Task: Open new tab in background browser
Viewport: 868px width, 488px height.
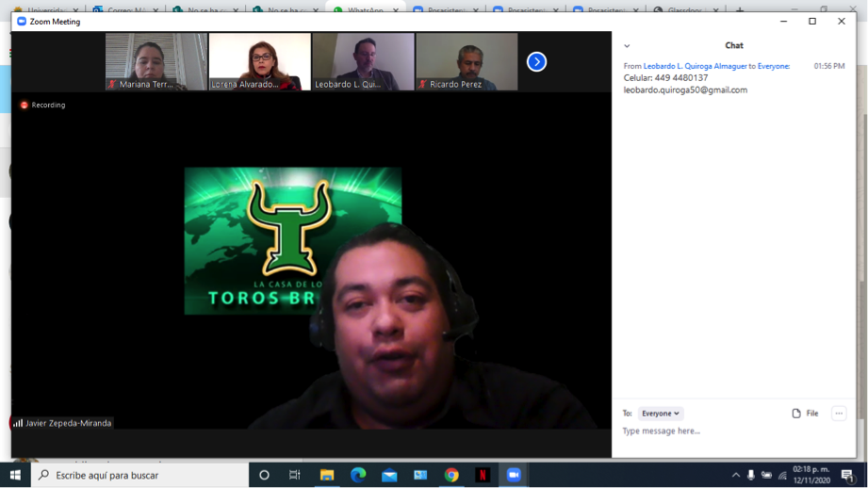Action: click(x=740, y=9)
